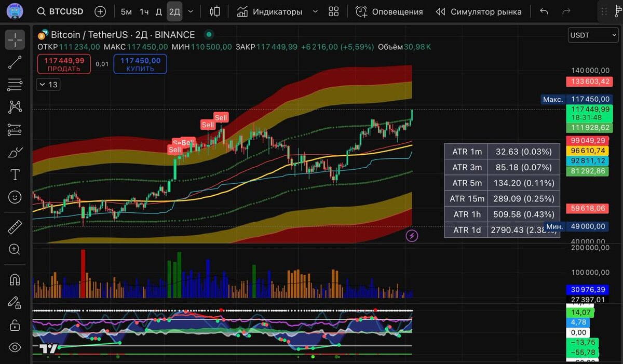
Task: Add a symbol with the plus icon
Action: tap(100, 11)
